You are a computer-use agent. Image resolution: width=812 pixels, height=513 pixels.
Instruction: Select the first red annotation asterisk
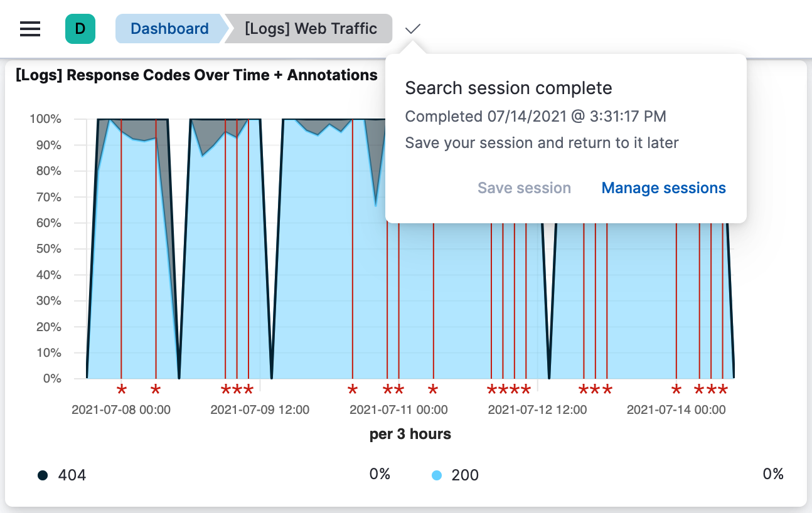[120, 389]
